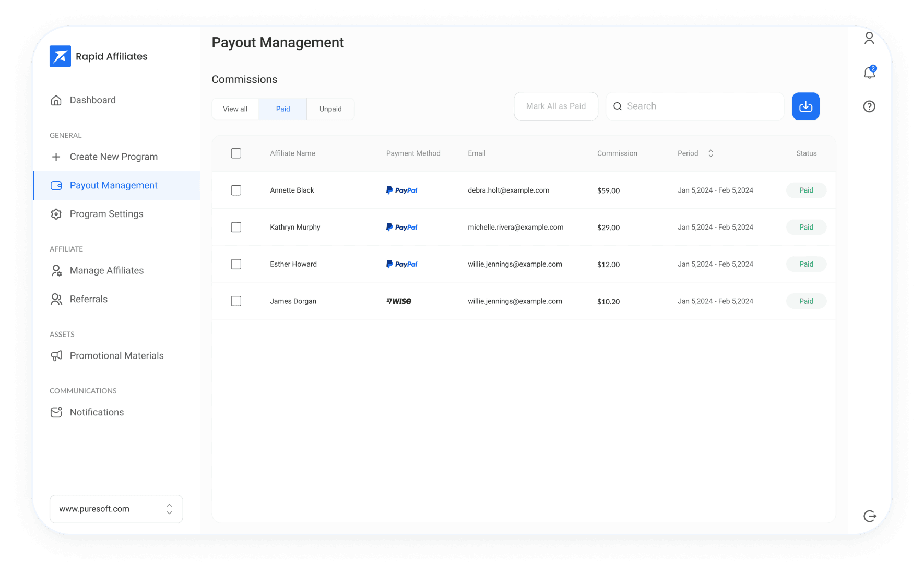Click PayPal logo in Annette Black row

click(401, 190)
